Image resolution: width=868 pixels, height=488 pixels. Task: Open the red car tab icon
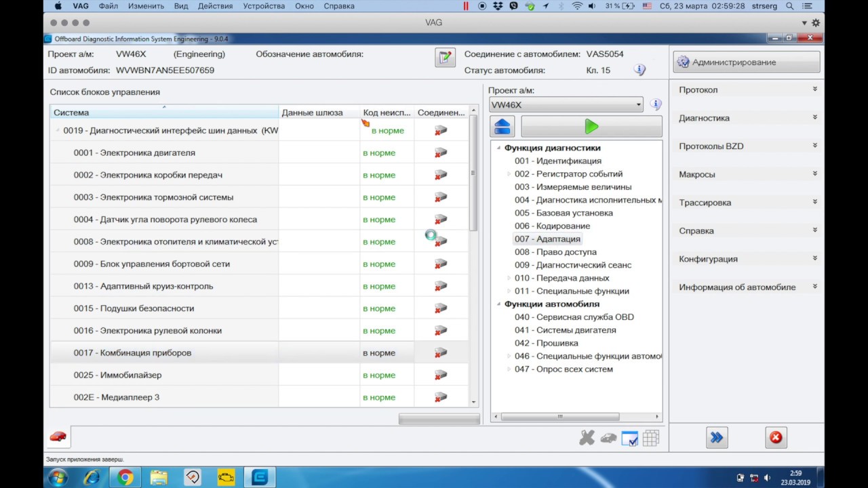coord(58,437)
